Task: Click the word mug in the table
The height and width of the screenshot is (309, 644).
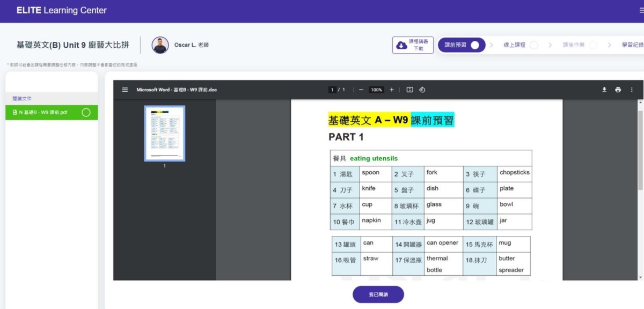Action: click(505, 242)
